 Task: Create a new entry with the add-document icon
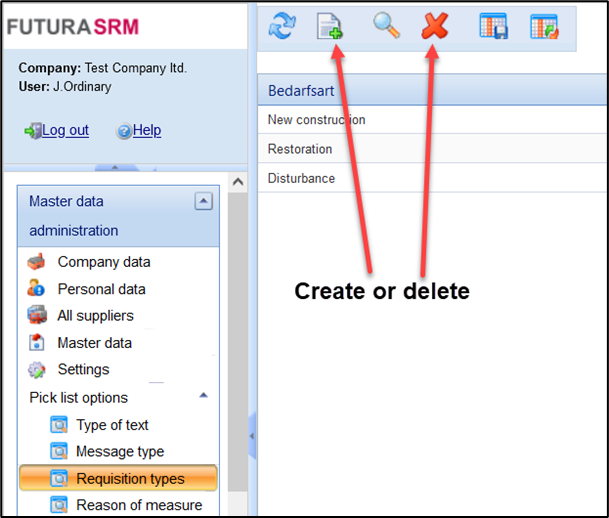click(x=330, y=27)
